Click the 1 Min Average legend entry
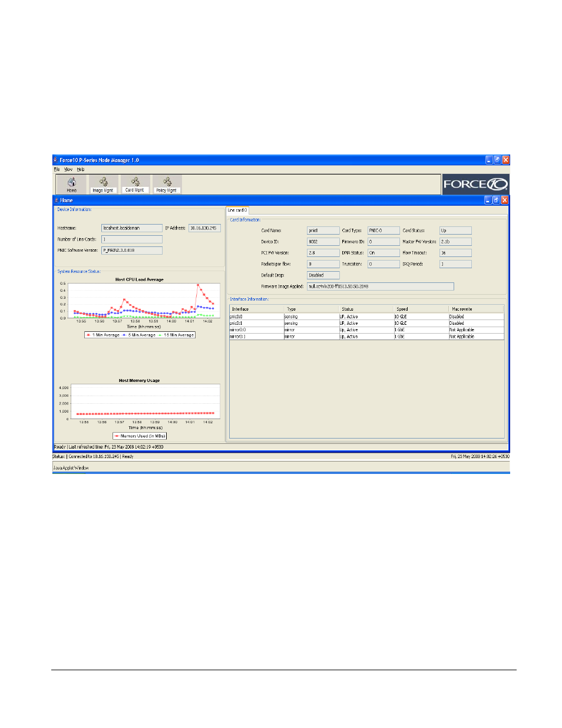The width and height of the screenshot is (562, 728). pyautogui.click(x=103, y=335)
